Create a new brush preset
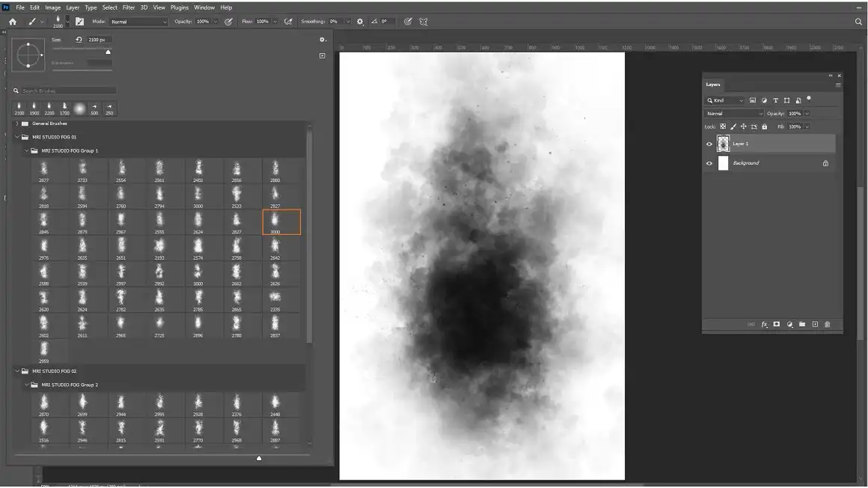This screenshot has height=488, width=868. [x=323, y=56]
